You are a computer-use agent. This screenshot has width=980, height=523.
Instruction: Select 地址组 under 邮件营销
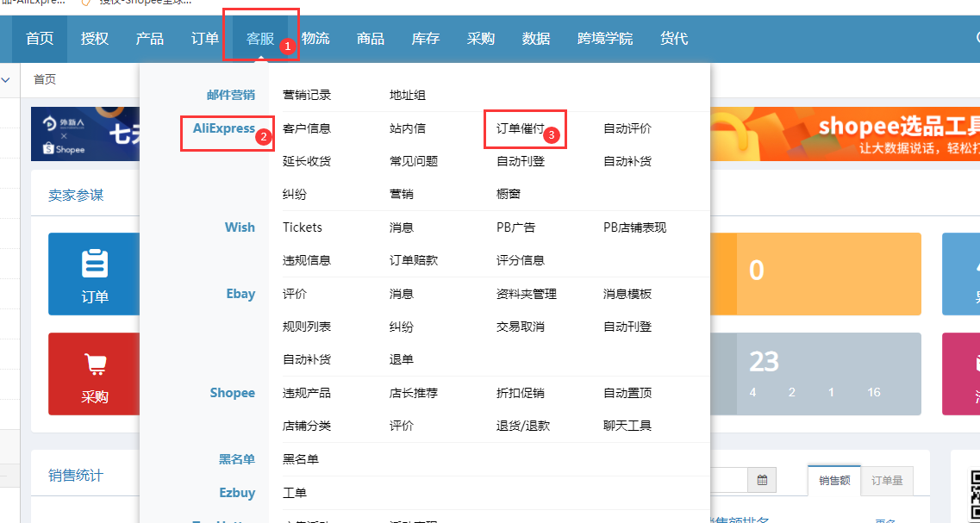coord(408,95)
